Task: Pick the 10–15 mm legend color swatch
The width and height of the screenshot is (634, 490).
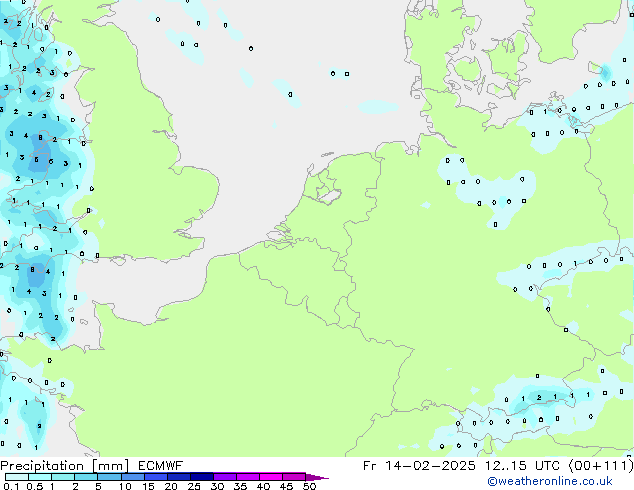Action: click(x=132, y=477)
